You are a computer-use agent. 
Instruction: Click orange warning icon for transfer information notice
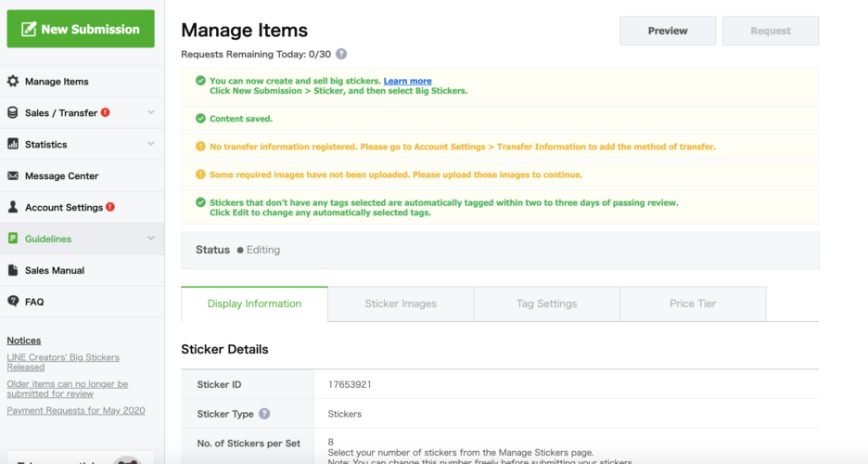pyautogui.click(x=200, y=147)
